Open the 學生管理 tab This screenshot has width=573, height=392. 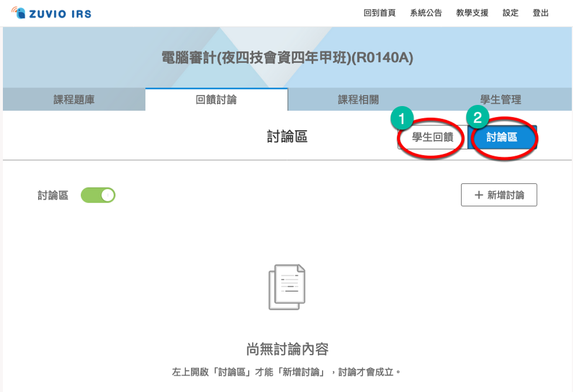[x=501, y=99]
